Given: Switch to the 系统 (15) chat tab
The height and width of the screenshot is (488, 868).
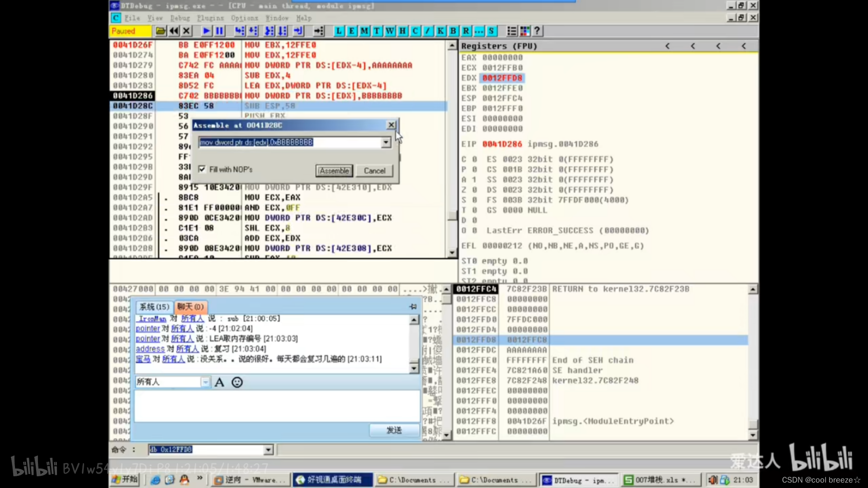Looking at the screenshot, I should pyautogui.click(x=154, y=307).
